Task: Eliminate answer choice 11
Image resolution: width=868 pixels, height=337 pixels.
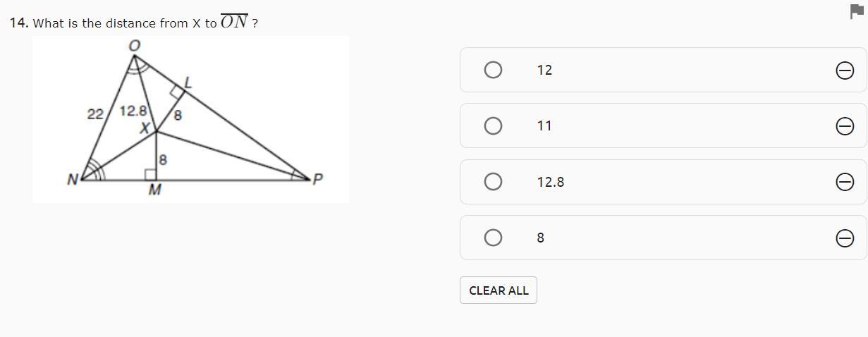Action: 844,126
